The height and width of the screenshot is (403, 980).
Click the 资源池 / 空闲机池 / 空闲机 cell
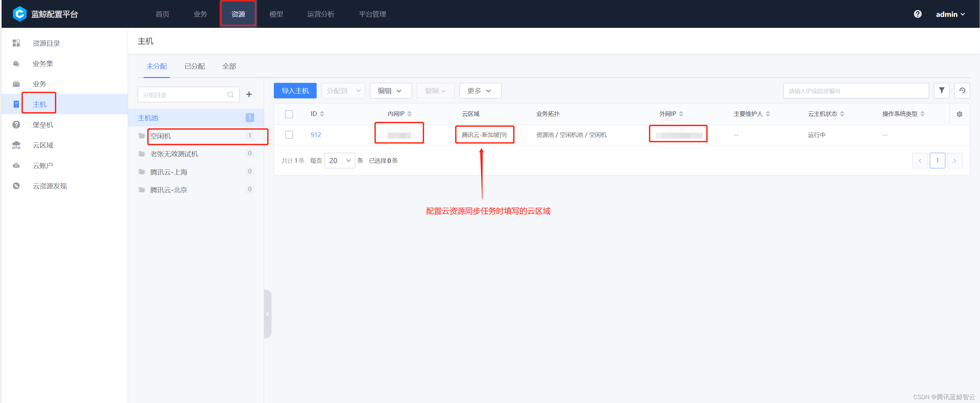pos(571,134)
